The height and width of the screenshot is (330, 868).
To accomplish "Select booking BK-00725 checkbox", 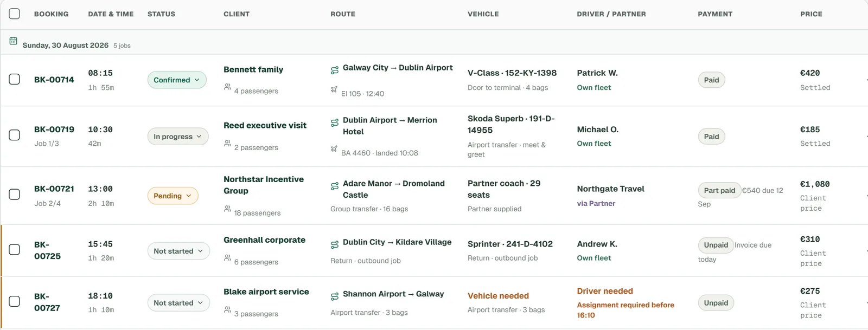I will coord(15,249).
